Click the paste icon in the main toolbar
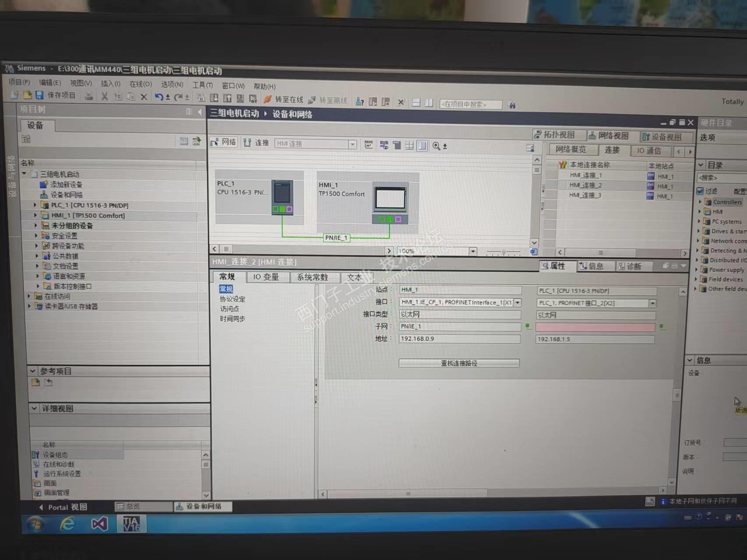Viewport: 747px width, 560px height. tap(131, 97)
